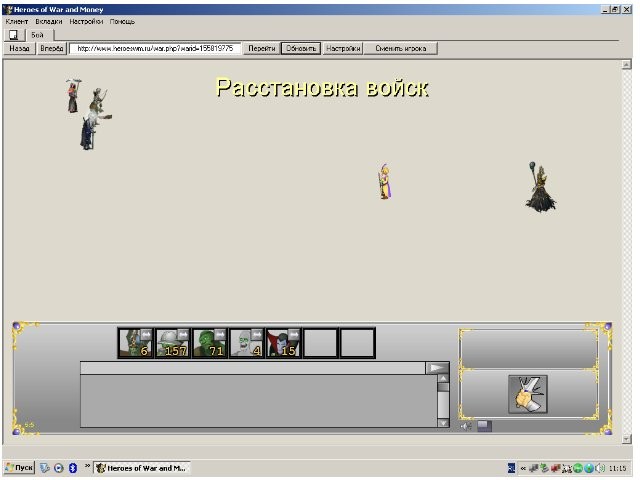
Task: Click the Bluetooth quick launch icon
Action: tap(73, 468)
